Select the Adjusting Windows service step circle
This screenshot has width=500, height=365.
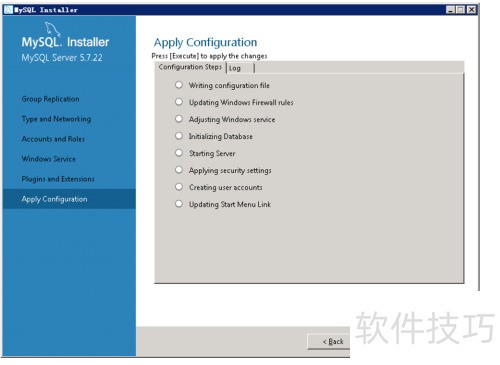[179, 119]
